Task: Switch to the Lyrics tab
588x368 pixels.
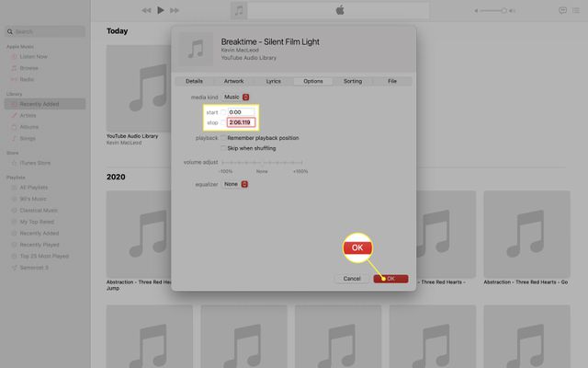Action: tap(274, 81)
